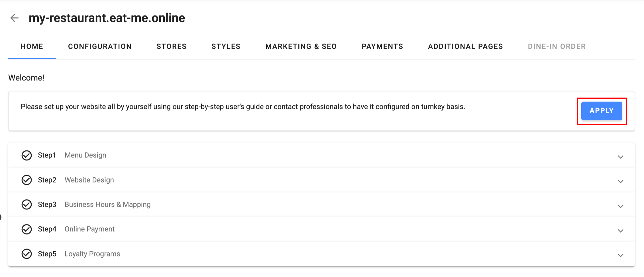The width and height of the screenshot is (644, 277).
Task: Select the Payments tab
Action: point(382,46)
